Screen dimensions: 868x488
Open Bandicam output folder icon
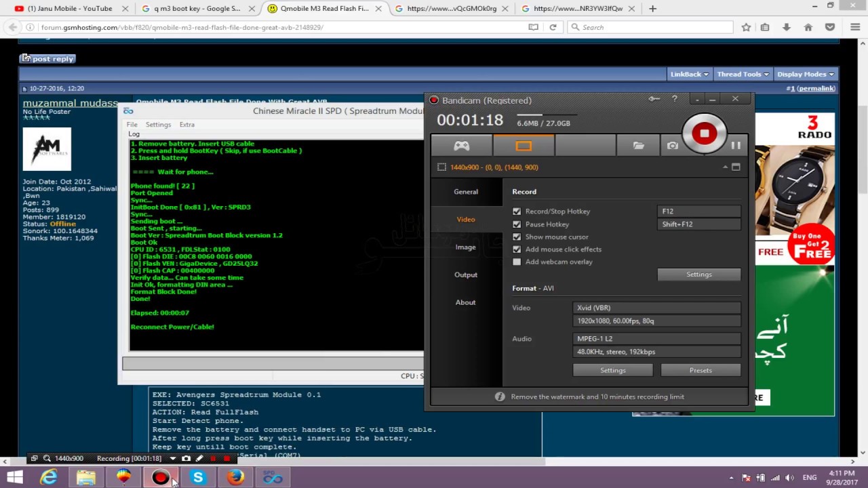(x=639, y=146)
